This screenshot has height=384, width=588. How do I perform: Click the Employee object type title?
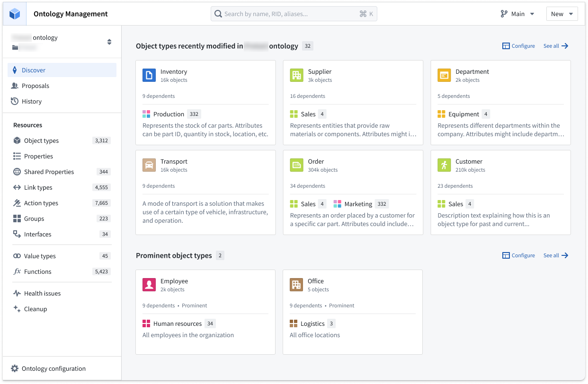[x=174, y=281]
